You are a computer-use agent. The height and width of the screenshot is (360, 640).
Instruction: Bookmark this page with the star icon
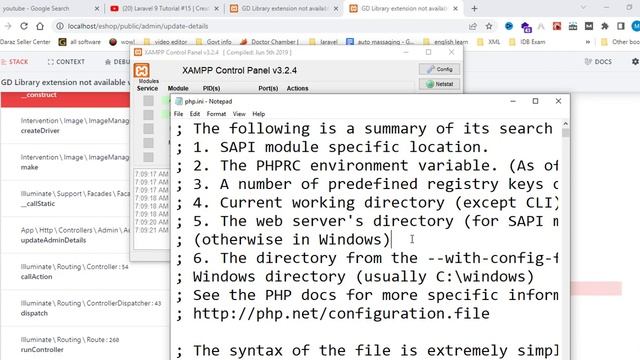point(489,26)
